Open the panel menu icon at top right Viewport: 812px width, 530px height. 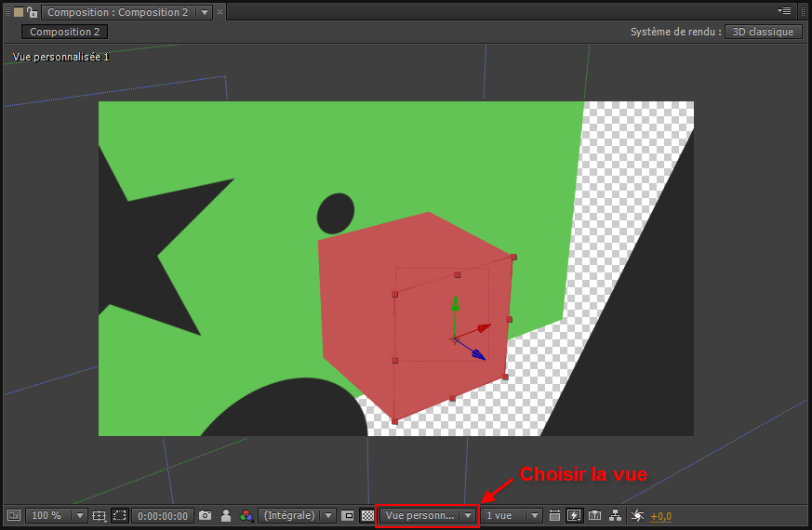(784, 10)
